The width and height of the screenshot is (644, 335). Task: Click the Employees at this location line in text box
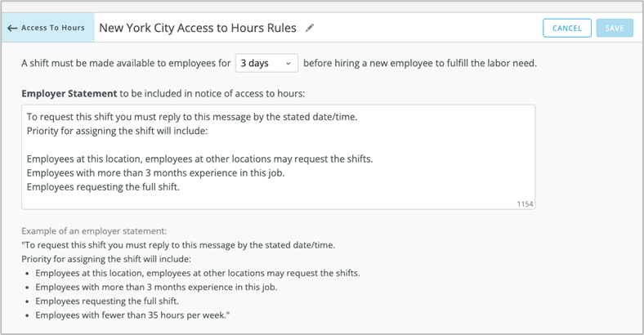click(x=199, y=159)
